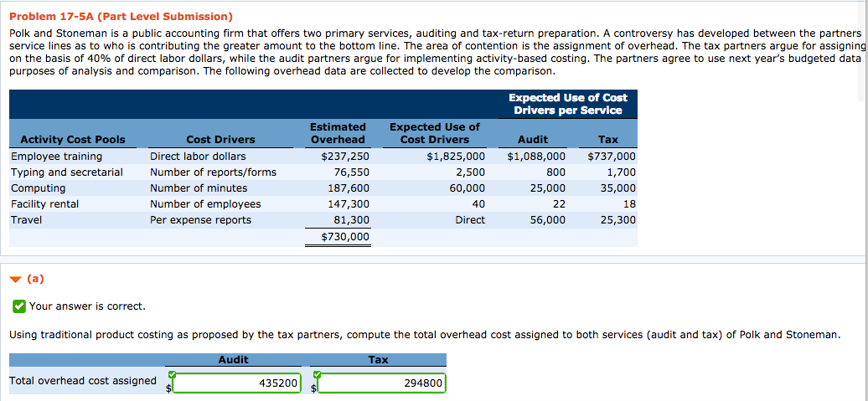Click the 'Computing' activity cost pool
Screen dimensions: 868x401
pyautogui.click(x=39, y=188)
